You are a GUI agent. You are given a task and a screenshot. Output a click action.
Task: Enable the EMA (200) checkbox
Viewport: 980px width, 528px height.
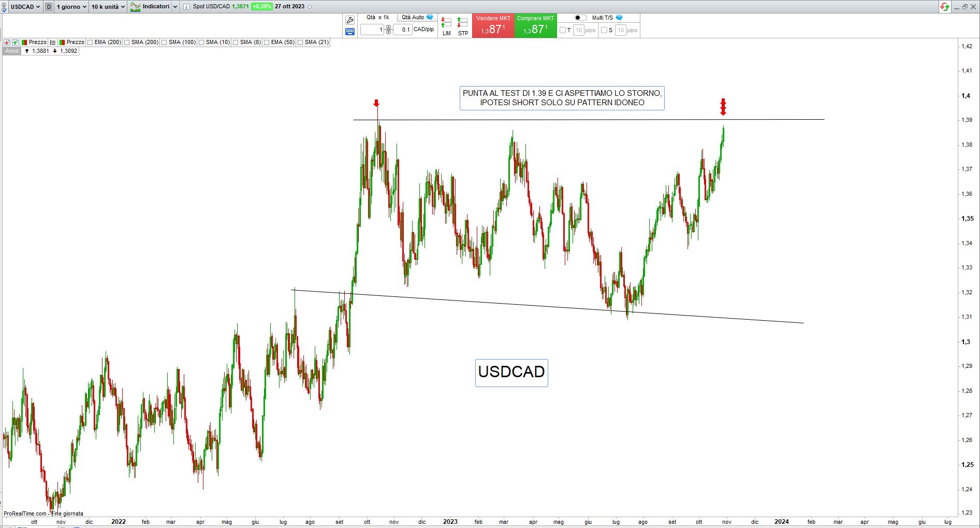tap(90, 42)
